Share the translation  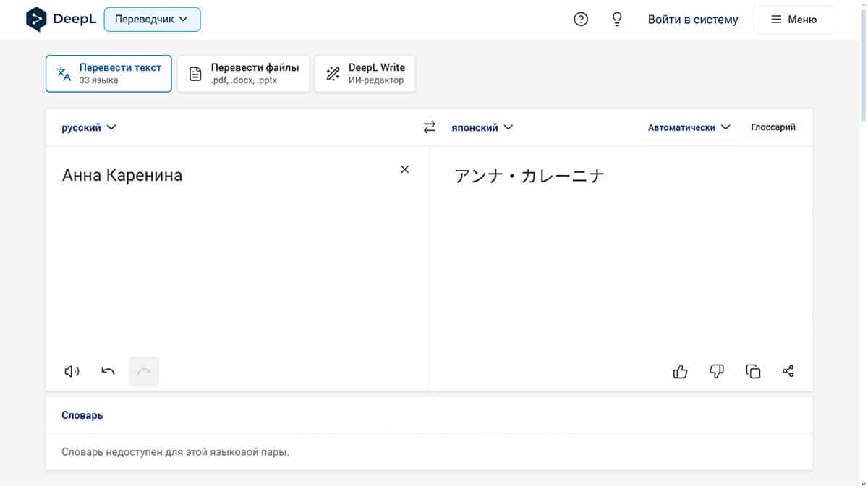click(x=788, y=372)
